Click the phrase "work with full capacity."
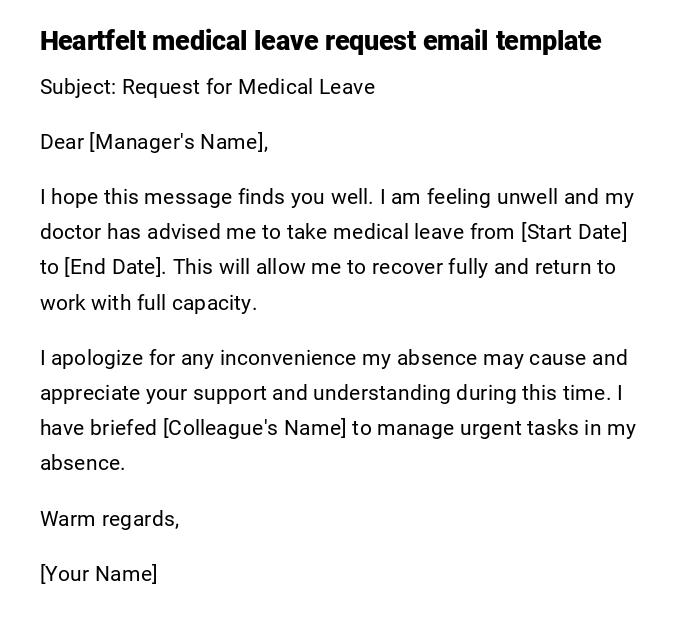 pyautogui.click(x=148, y=303)
